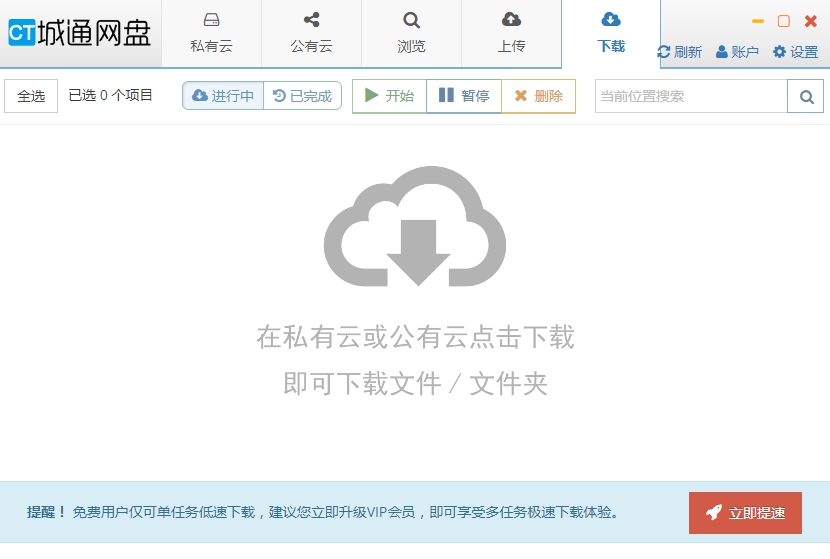Switch to the 公有云 public cloud tab
Image resolution: width=830 pixels, height=559 pixels.
point(311,33)
